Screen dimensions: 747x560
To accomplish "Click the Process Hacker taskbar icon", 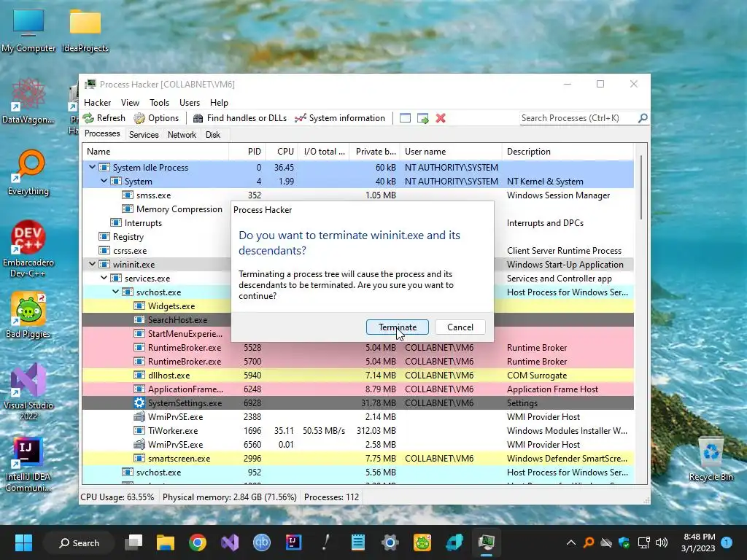I will 487,542.
